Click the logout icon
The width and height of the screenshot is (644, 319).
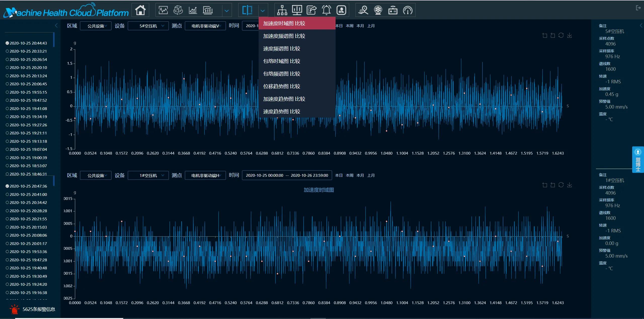[x=638, y=8]
